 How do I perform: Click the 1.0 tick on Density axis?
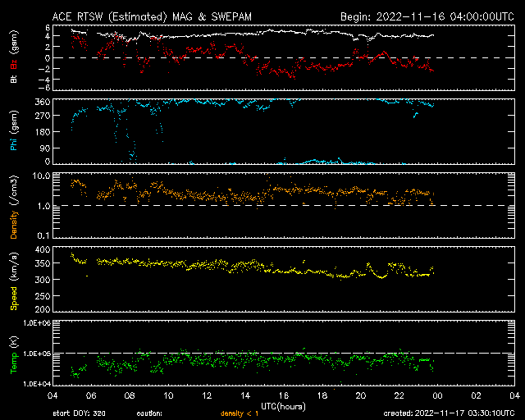[x=43, y=206]
